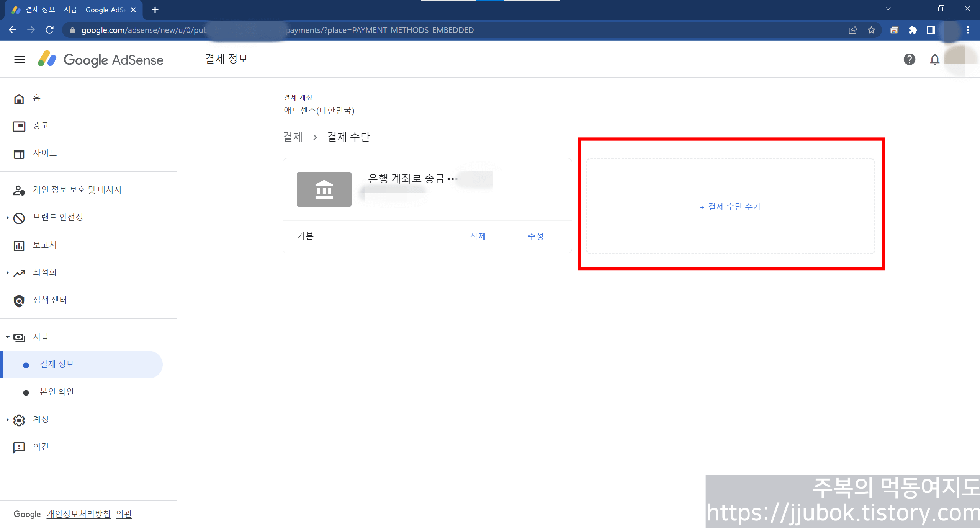Click the 수정 link on payment card
The height and width of the screenshot is (528, 980).
[x=535, y=236]
